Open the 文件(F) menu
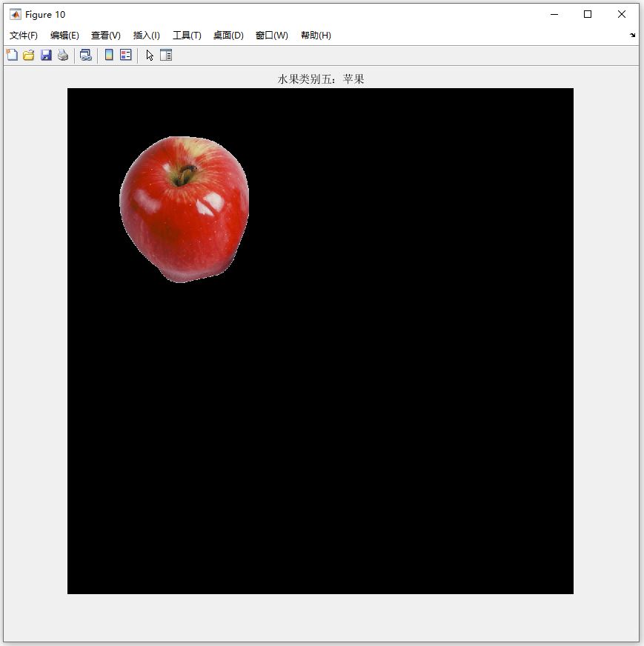The width and height of the screenshot is (644, 646). 24,36
